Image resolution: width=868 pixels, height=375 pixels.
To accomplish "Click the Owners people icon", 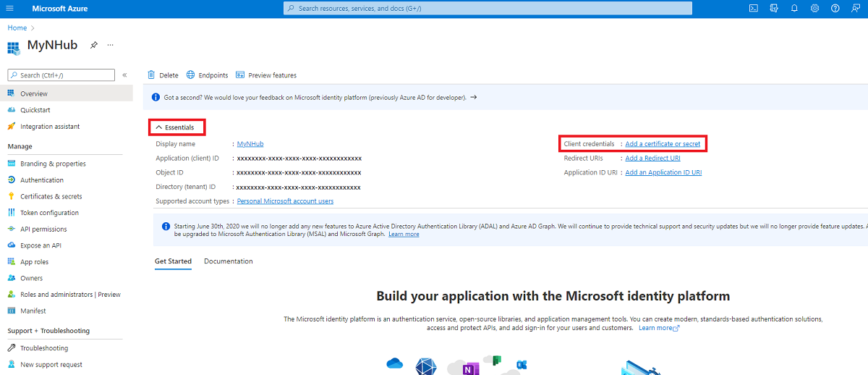I will click(x=12, y=278).
